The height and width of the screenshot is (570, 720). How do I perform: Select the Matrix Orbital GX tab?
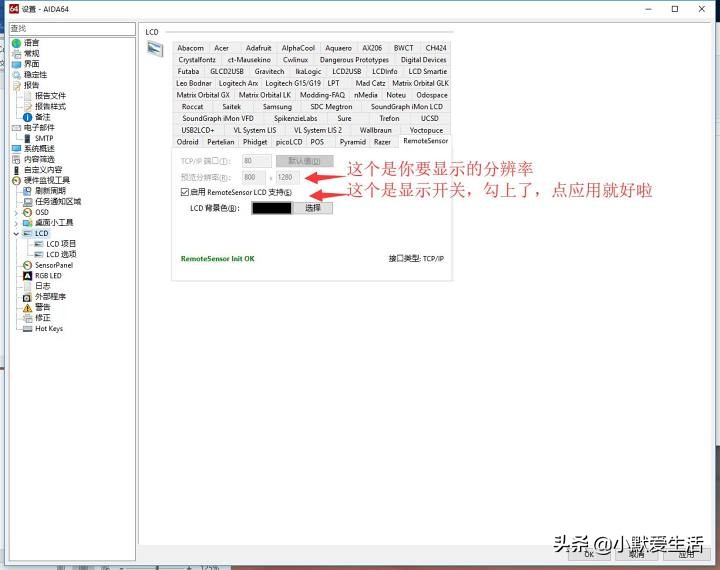click(203, 95)
